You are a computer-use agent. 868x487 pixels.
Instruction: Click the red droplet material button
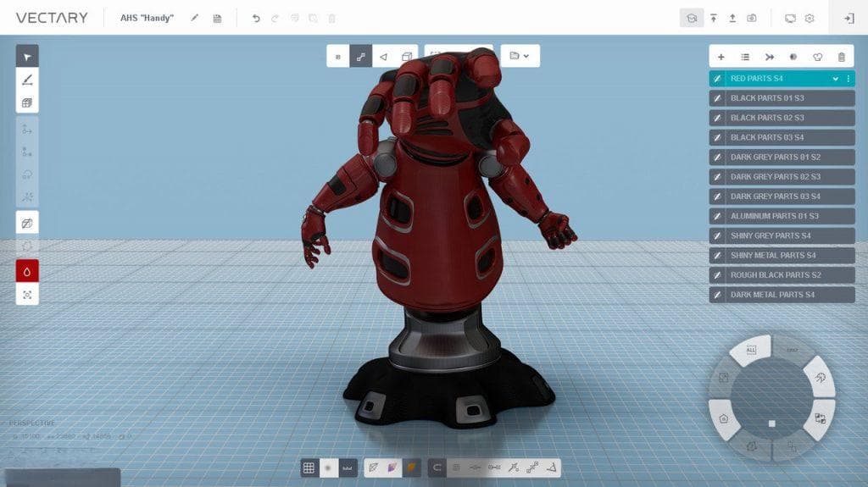click(x=27, y=271)
